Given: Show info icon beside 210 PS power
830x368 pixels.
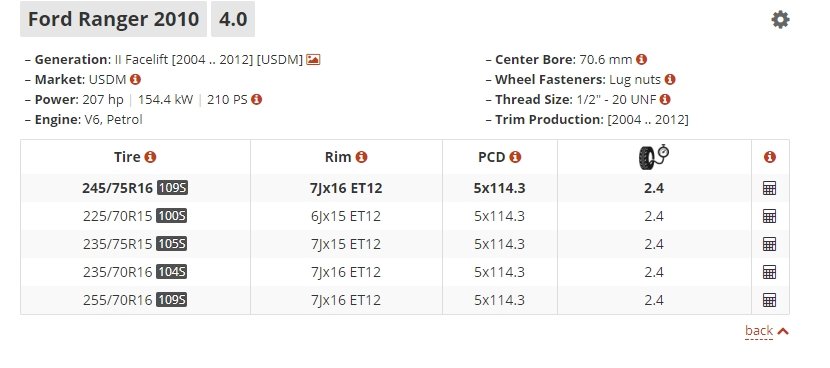Looking at the screenshot, I should [x=257, y=100].
